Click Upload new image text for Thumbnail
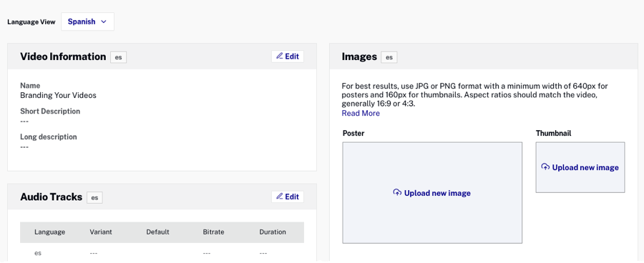 pos(585,167)
